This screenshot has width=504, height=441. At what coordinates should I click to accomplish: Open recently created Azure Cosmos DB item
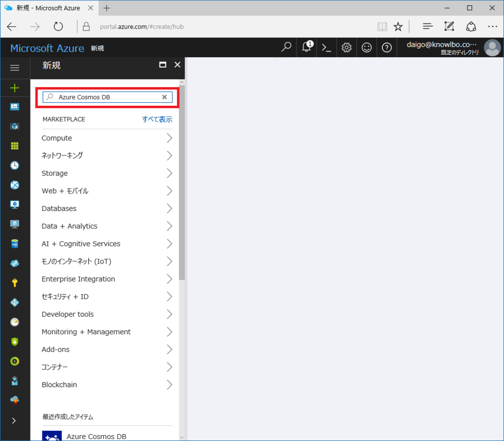coord(107,436)
